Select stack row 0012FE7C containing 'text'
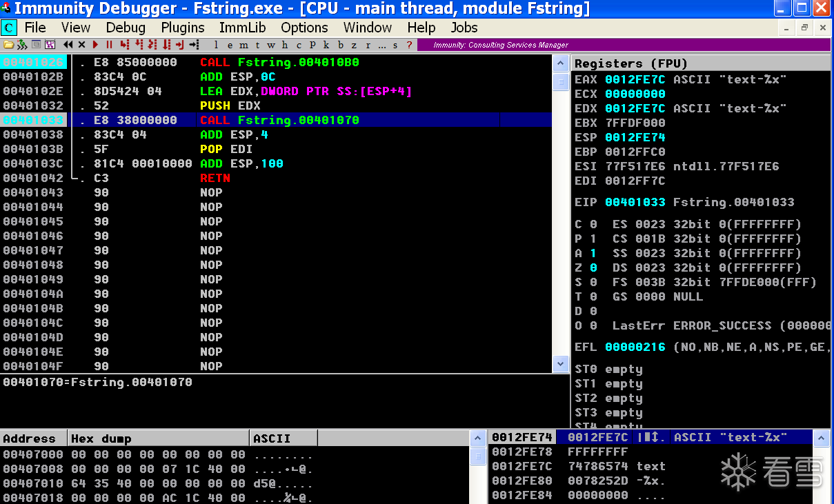834x504 pixels. [651, 466]
